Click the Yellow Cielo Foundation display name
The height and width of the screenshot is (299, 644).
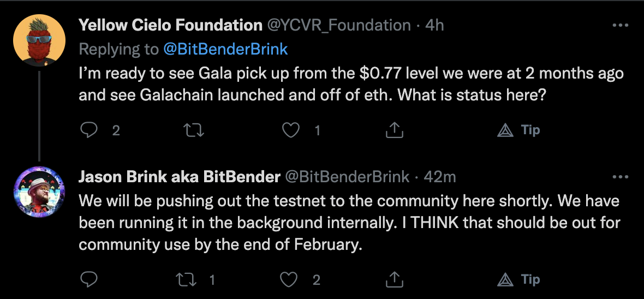pyautogui.click(x=170, y=25)
